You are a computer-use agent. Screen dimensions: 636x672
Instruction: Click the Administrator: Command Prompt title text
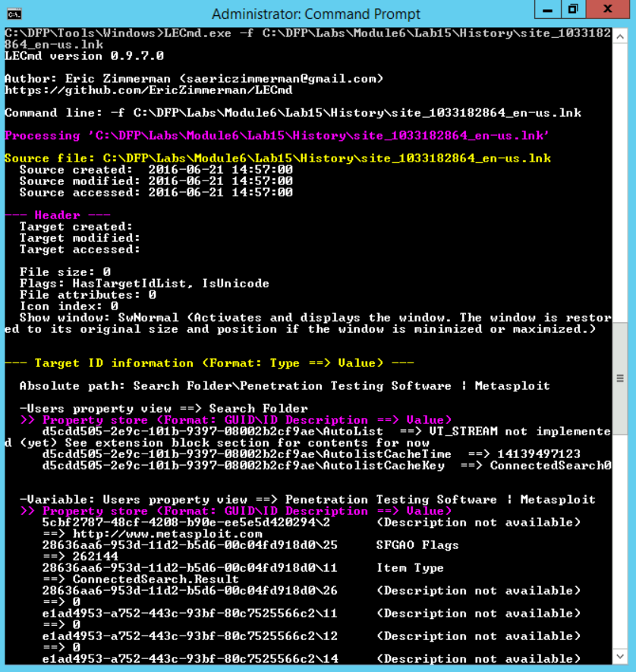tap(316, 14)
